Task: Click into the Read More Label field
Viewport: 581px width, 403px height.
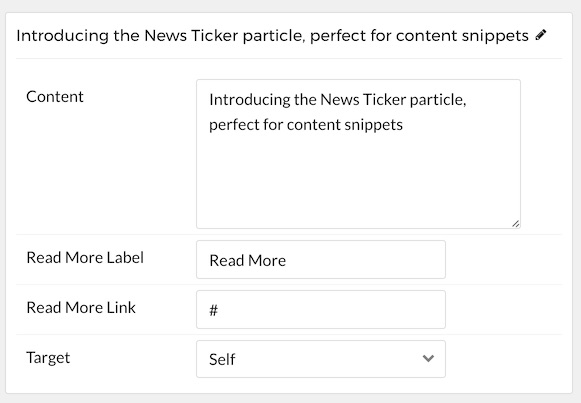Action: 321,259
